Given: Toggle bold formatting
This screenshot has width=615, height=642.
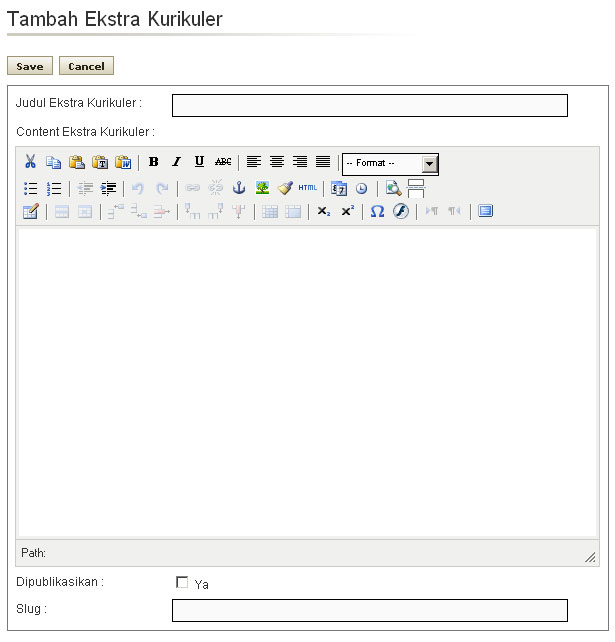Looking at the screenshot, I should (154, 162).
